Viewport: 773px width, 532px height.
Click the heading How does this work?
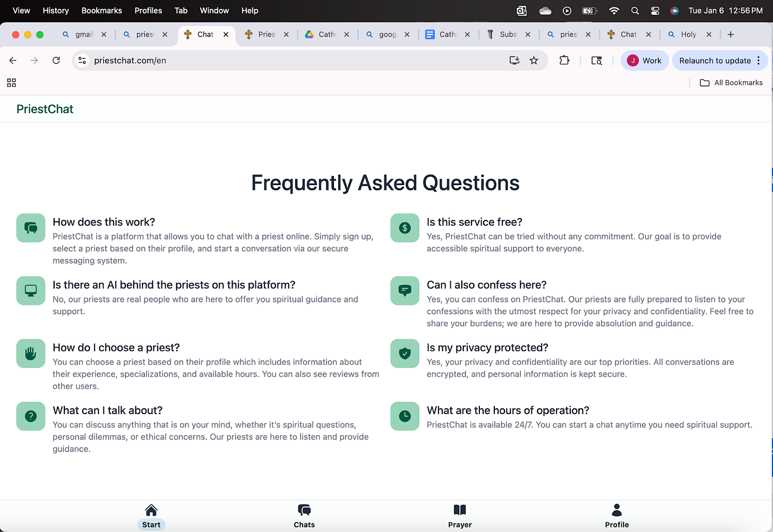104,222
